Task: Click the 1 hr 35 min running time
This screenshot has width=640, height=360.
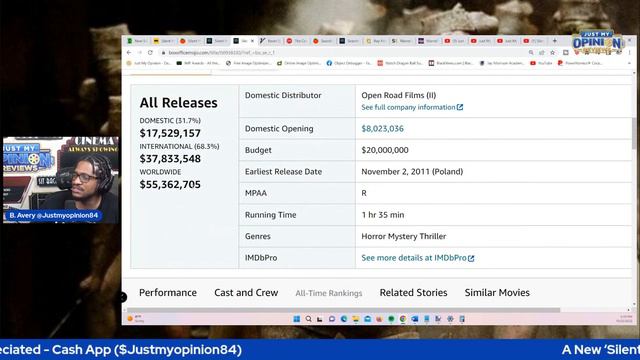Action: pos(383,215)
